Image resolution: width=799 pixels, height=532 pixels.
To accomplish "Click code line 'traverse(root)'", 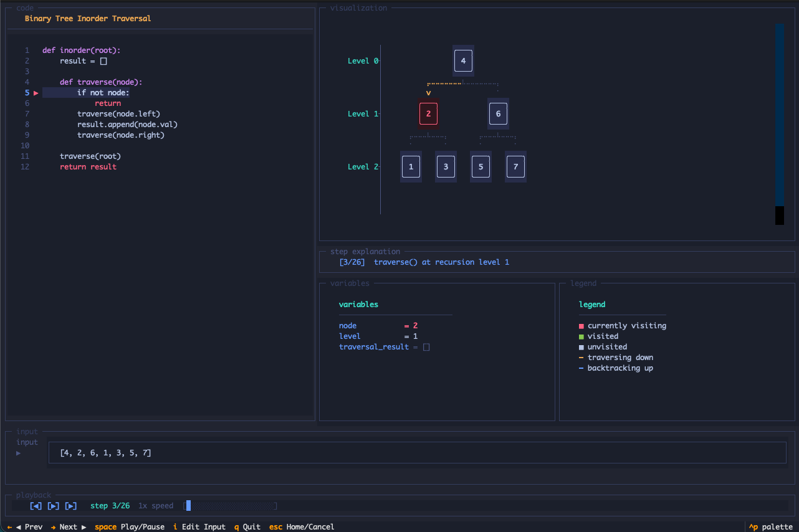I will pos(90,156).
